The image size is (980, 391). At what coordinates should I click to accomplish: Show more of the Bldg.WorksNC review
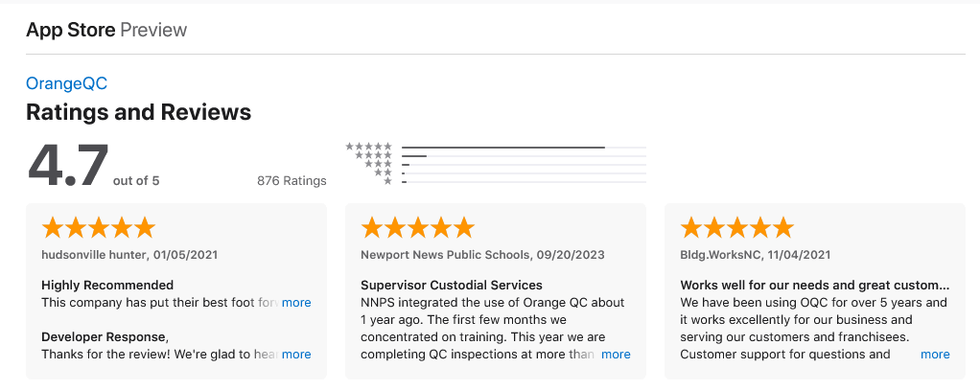pyautogui.click(x=935, y=355)
